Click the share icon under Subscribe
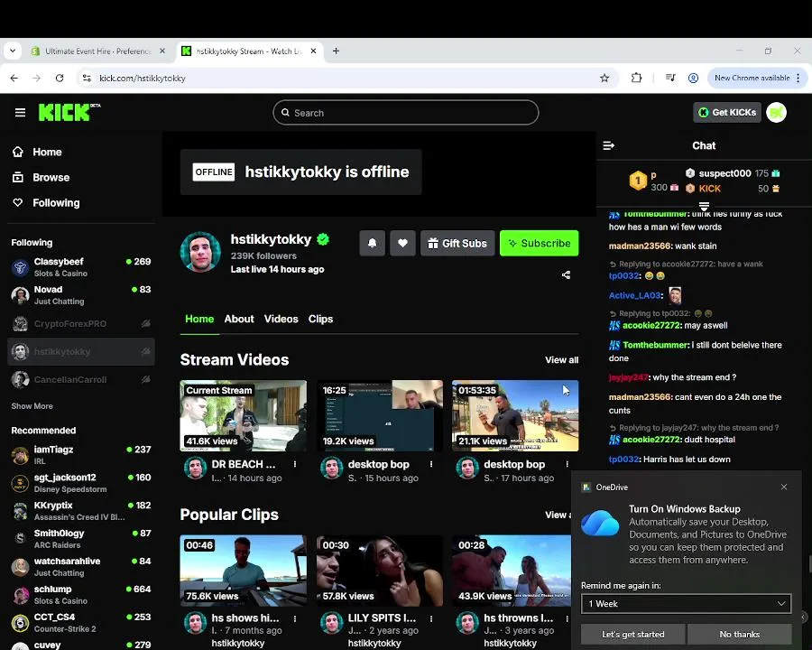This screenshot has width=812, height=650. tap(566, 274)
